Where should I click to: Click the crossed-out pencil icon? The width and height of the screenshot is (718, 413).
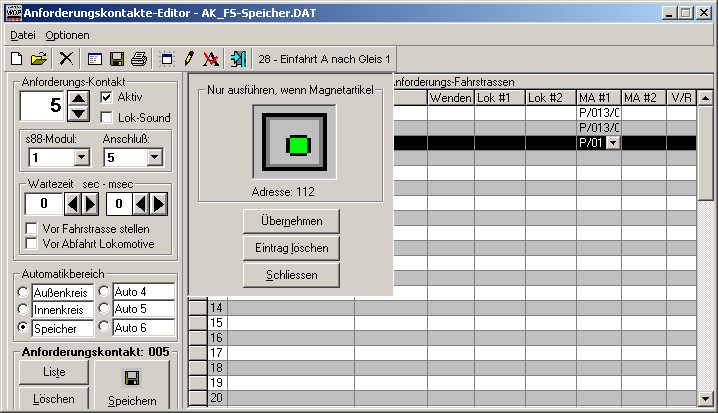click(210, 59)
